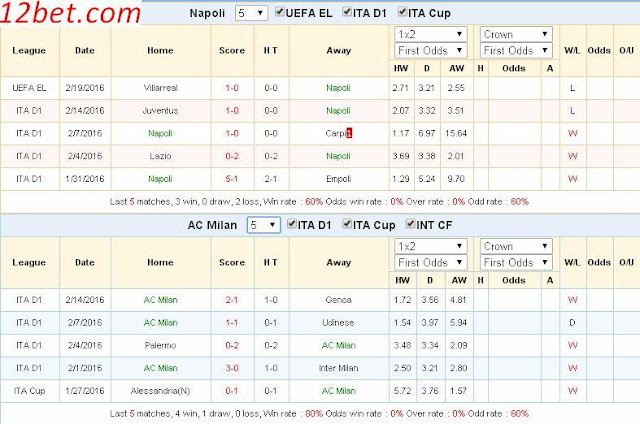This screenshot has height=424, width=640.
Task: Toggle ITA Cup checkbox in AC Milan section
Action: pyautogui.click(x=347, y=224)
